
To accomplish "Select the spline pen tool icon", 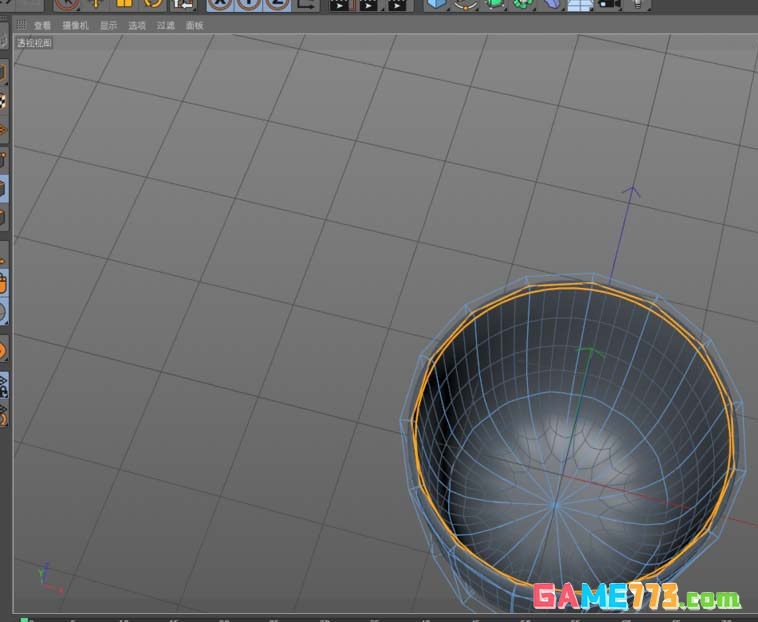I will click(x=465, y=4).
